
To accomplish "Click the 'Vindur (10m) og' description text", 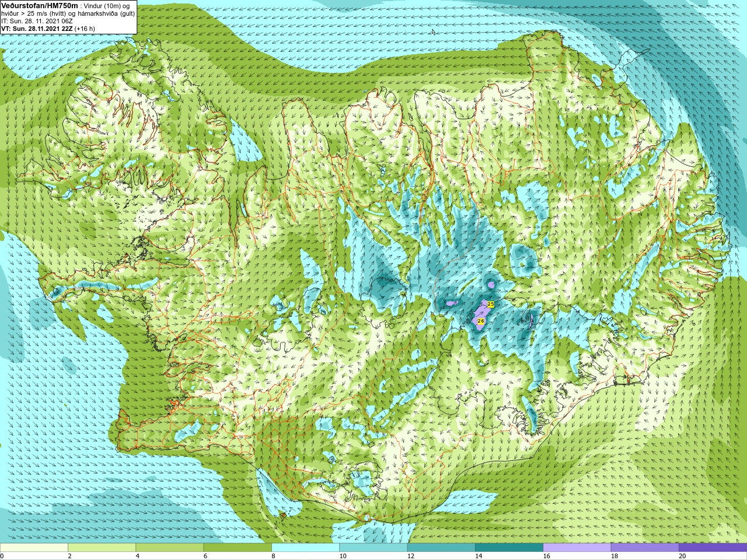I will pos(107,6).
